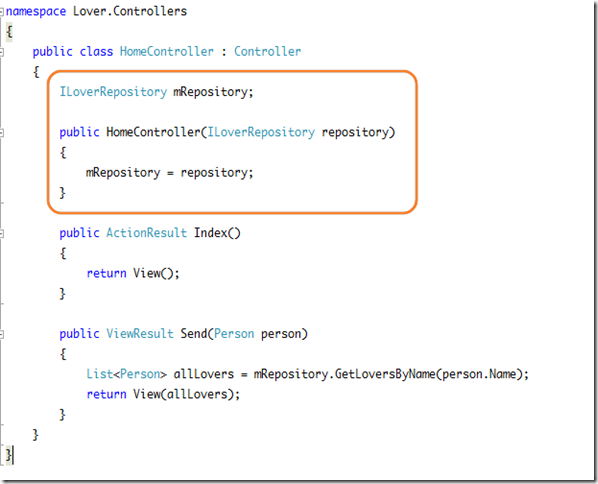
Task: Click the return View(); statement
Action: [x=133, y=273]
